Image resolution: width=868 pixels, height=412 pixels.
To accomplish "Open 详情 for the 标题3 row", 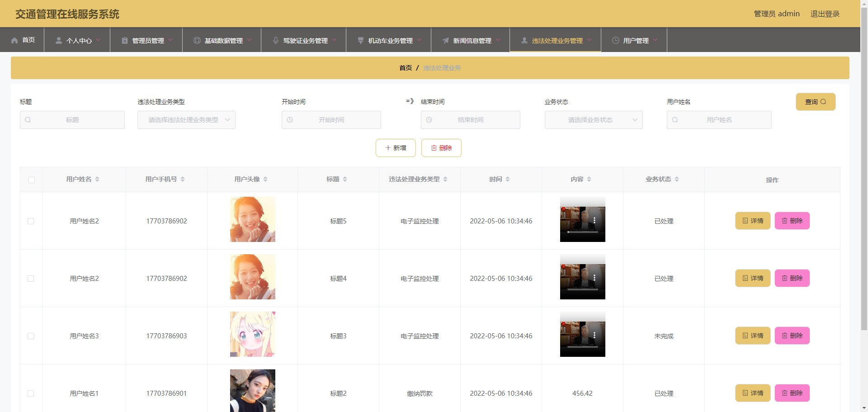I will pyautogui.click(x=753, y=336).
